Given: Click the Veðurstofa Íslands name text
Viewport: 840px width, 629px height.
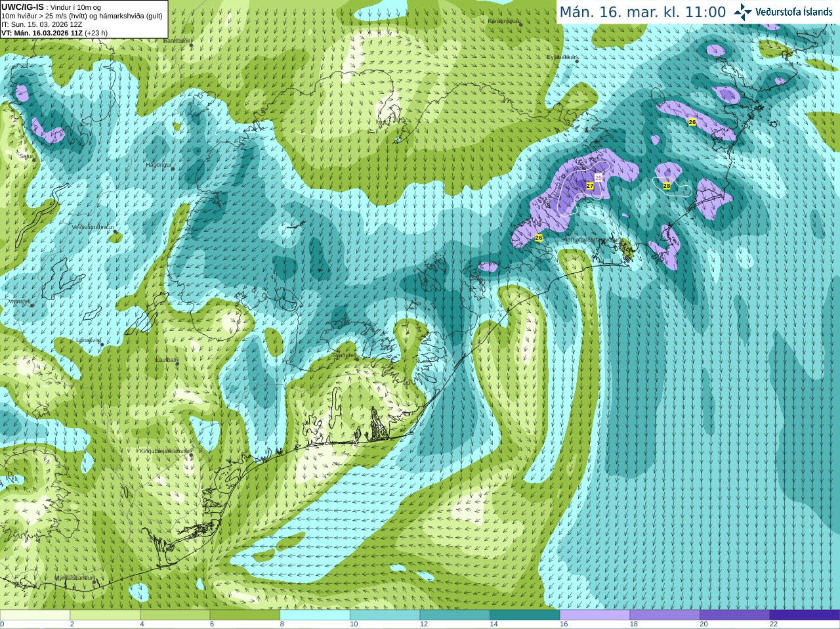Looking at the screenshot, I should pos(794,12).
